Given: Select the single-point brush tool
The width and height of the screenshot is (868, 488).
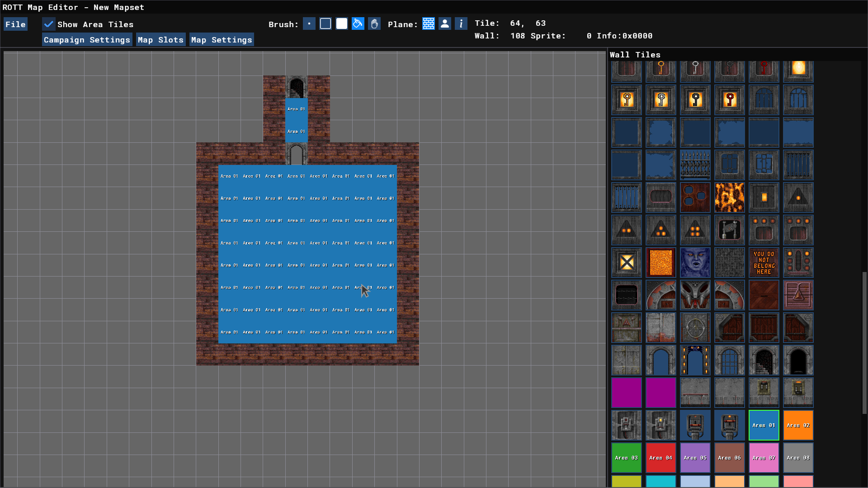Looking at the screenshot, I should click(309, 24).
